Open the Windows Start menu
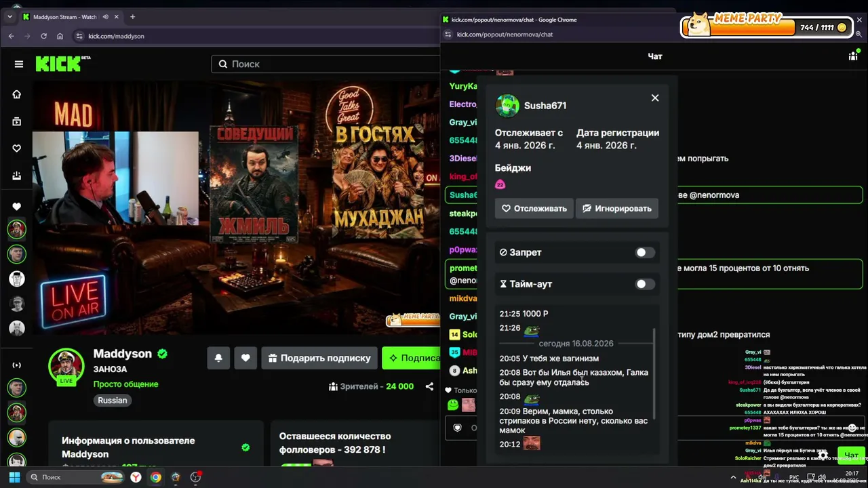The height and width of the screenshot is (488, 868). [14, 477]
